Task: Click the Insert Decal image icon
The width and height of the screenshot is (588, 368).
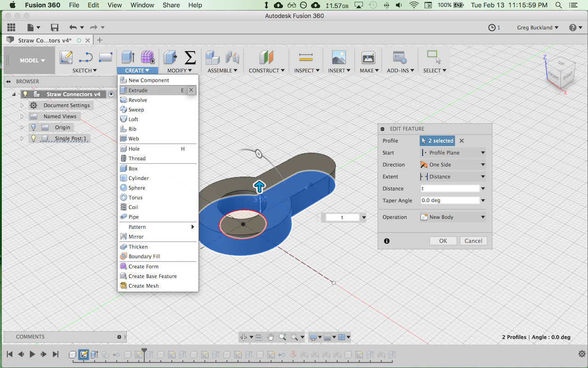Action: point(339,57)
